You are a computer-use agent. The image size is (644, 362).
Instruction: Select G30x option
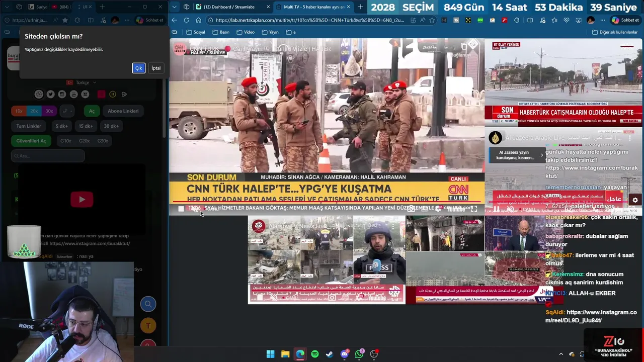click(x=103, y=141)
